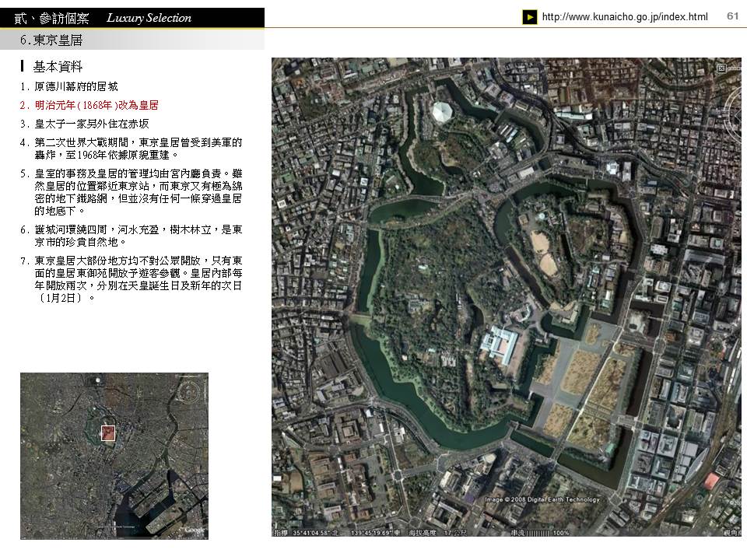Click the white-roofed dome building on the large map
The width and height of the screenshot is (747, 560).
444,112
